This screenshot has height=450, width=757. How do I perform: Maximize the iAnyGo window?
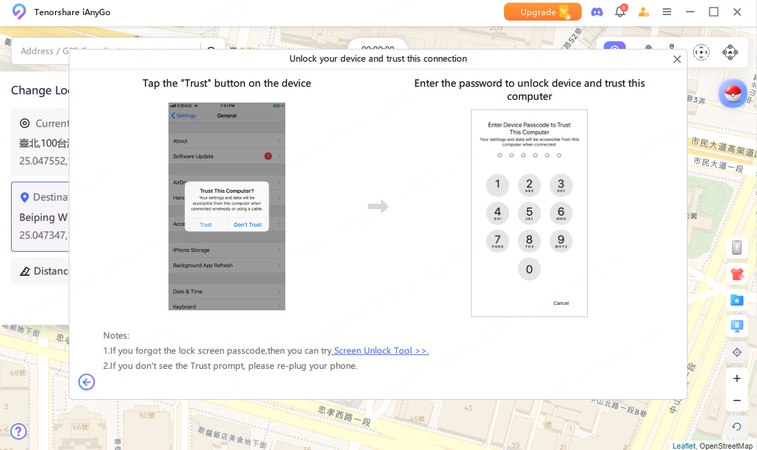tap(714, 12)
